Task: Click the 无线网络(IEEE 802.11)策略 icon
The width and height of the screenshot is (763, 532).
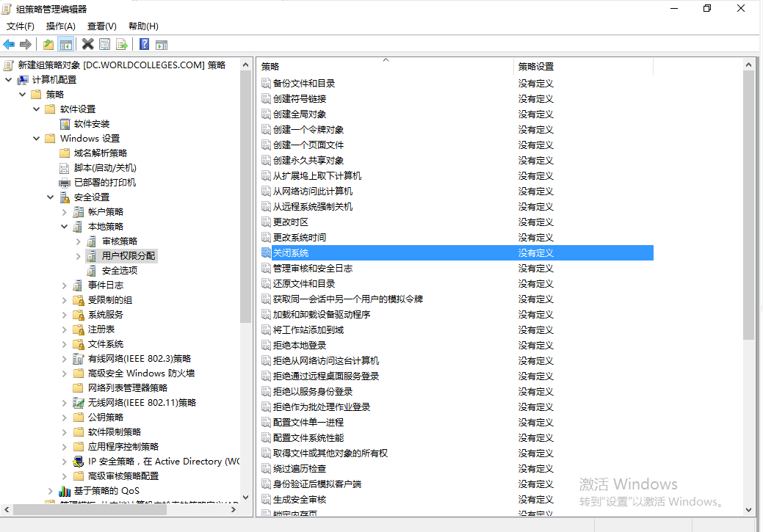Action: pos(79,403)
